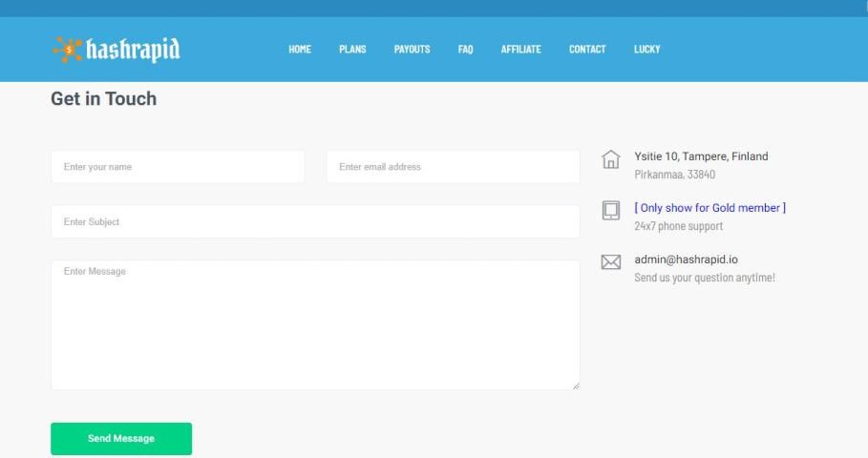
Task: Open the PAYOUTS nav link
Action: point(412,50)
